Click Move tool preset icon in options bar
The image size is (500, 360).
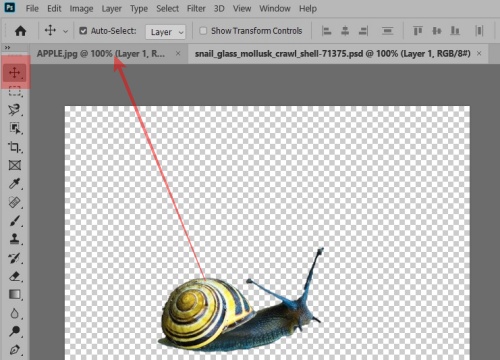pos(50,31)
